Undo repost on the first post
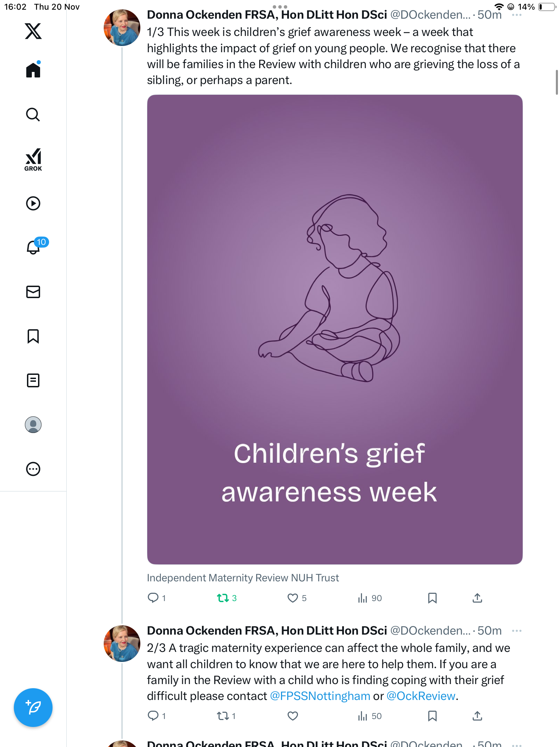560x747 pixels. tap(223, 598)
